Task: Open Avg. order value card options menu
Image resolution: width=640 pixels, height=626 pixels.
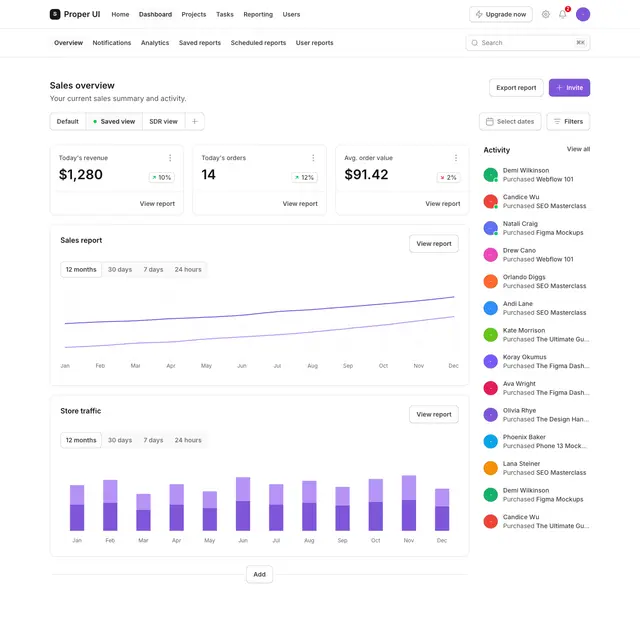Action: tap(456, 158)
